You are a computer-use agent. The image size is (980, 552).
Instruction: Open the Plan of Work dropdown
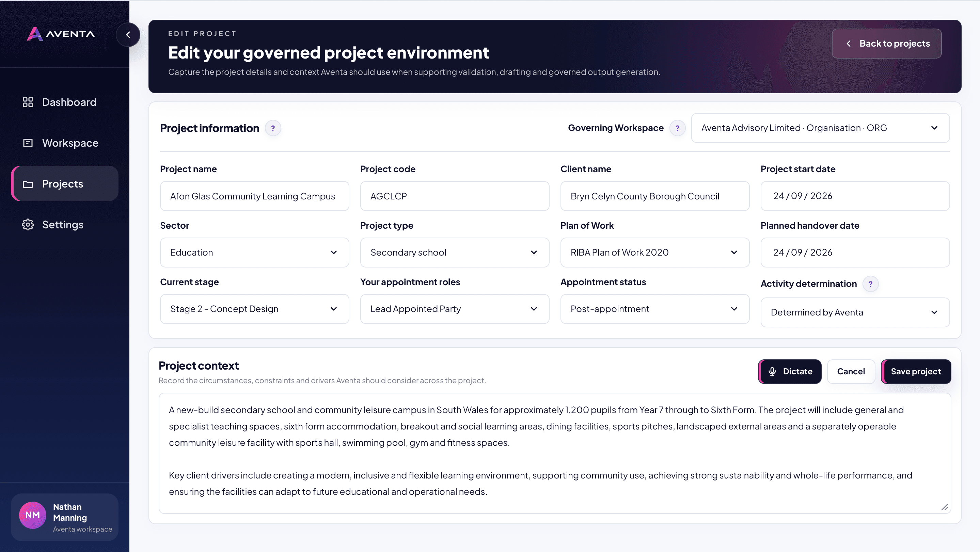click(655, 253)
